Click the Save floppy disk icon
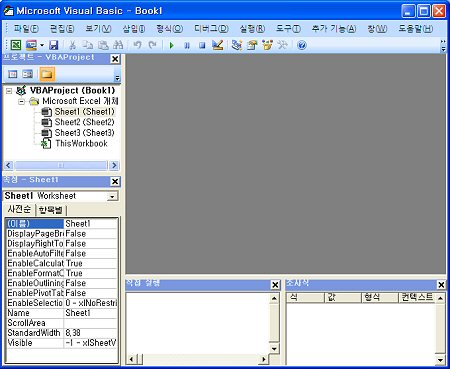The width and height of the screenshot is (450, 369). [x=53, y=45]
